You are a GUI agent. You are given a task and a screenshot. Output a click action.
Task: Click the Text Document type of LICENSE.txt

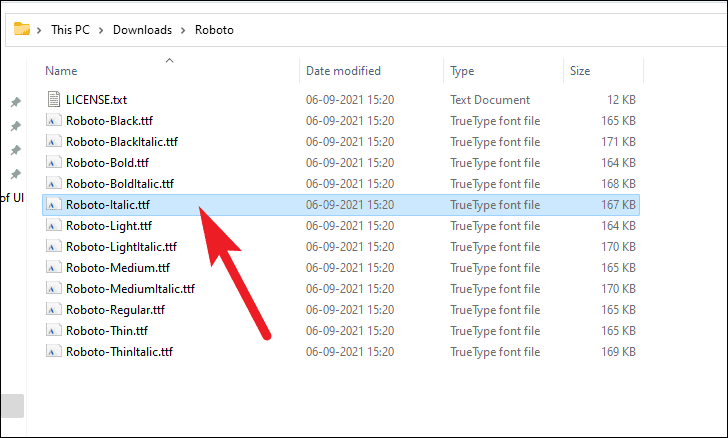(490, 99)
